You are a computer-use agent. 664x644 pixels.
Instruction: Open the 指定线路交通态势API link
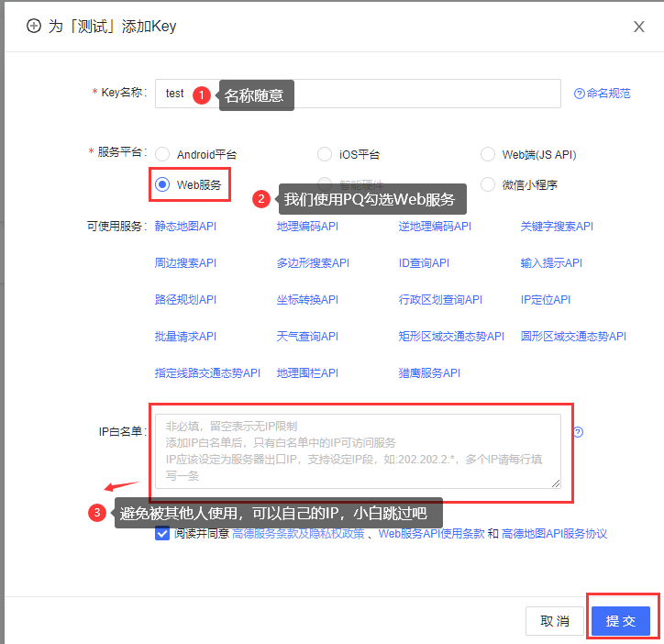point(207,373)
